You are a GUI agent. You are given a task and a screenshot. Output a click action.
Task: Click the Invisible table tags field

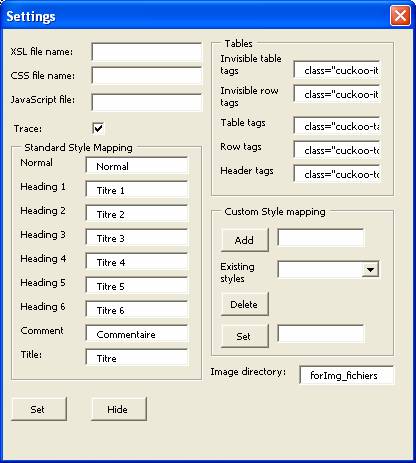click(337, 70)
